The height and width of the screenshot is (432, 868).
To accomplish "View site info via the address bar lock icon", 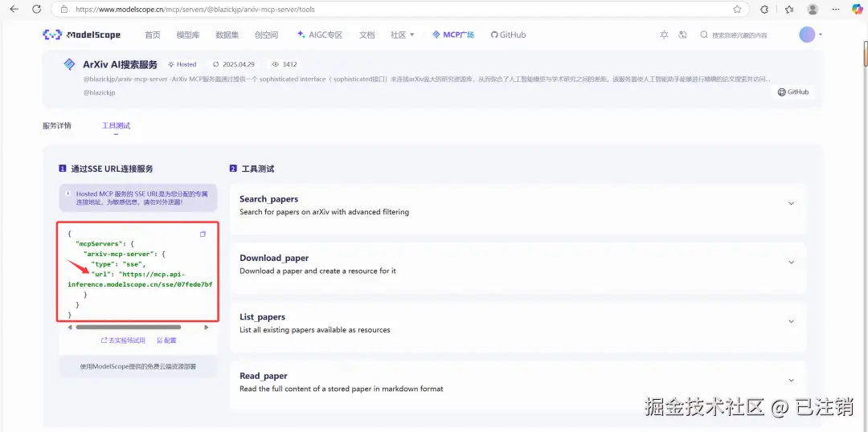I will click(65, 10).
